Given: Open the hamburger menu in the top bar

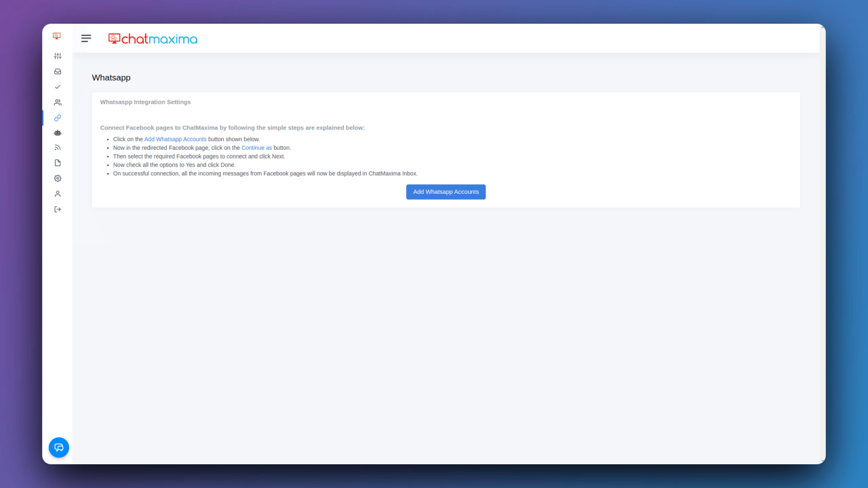Looking at the screenshot, I should [86, 39].
